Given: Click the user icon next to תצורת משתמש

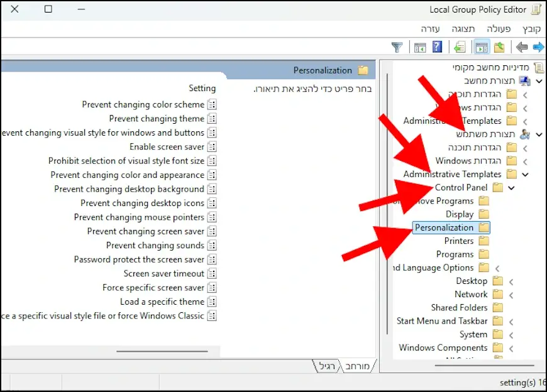Looking at the screenshot, I should (x=524, y=134).
